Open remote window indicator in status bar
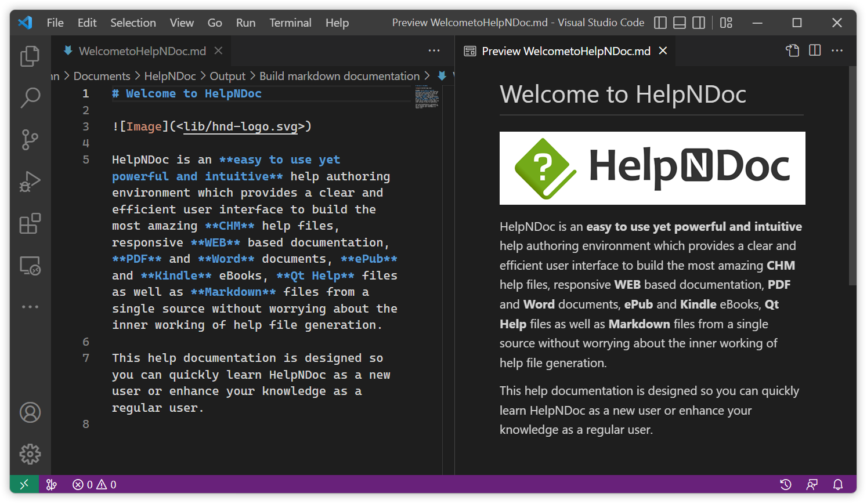The height and width of the screenshot is (504, 867). pyautogui.click(x=24, y=484)
